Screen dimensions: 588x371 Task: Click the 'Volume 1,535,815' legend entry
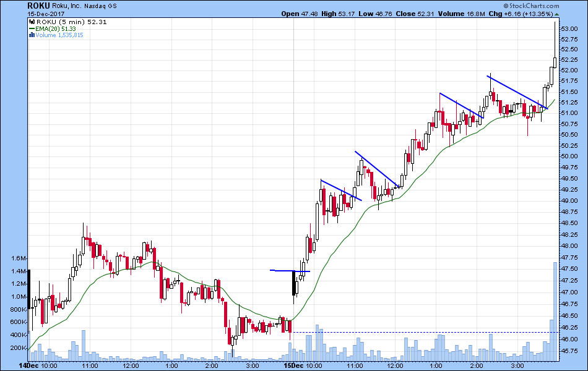point(59,35)
